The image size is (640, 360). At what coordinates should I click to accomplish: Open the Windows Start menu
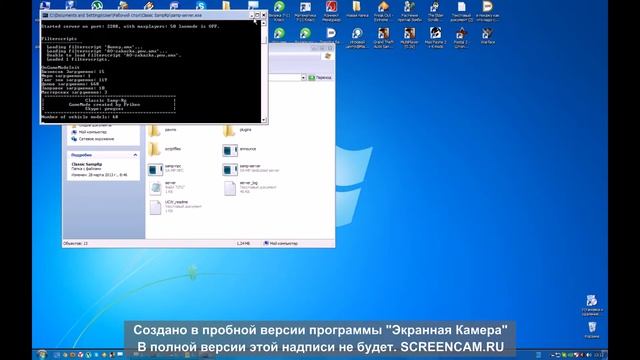click(x=42, y=354)
